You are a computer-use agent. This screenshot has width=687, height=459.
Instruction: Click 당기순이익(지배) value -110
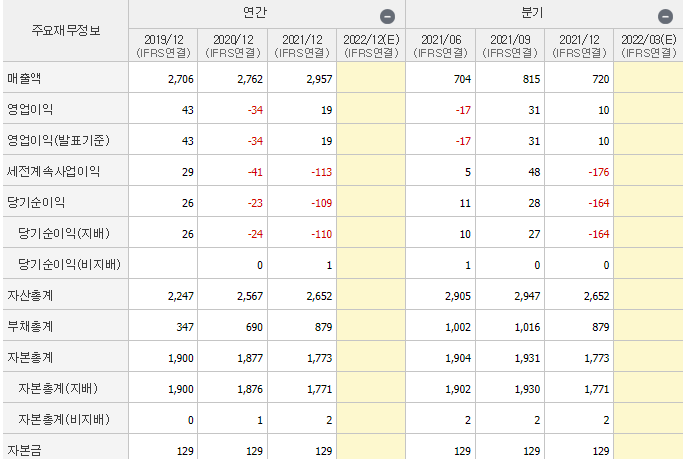tap(322, 234)
